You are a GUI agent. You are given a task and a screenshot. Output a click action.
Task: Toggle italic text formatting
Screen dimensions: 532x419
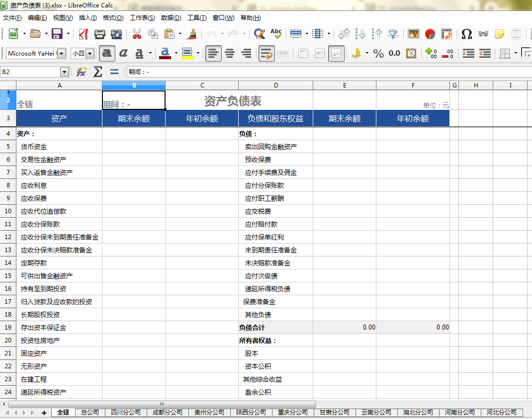pos(123,53)
